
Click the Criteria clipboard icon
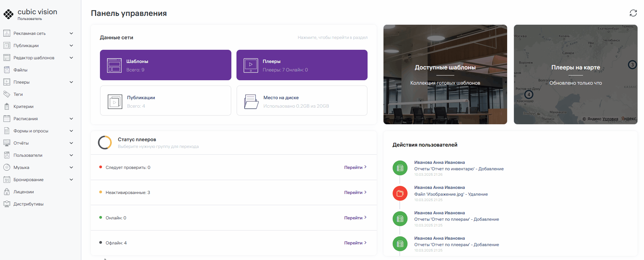point(7,107)
